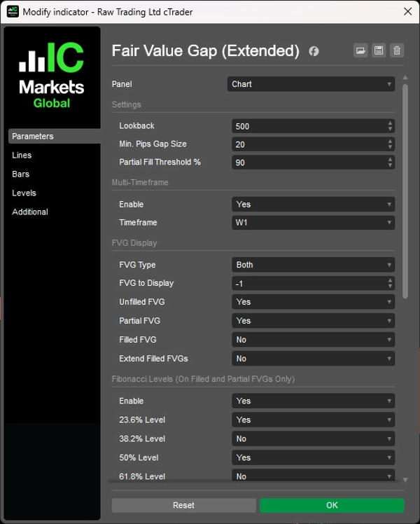Confirm with the green OK button
Screen dimensions: 420x524
click(332, 505)
